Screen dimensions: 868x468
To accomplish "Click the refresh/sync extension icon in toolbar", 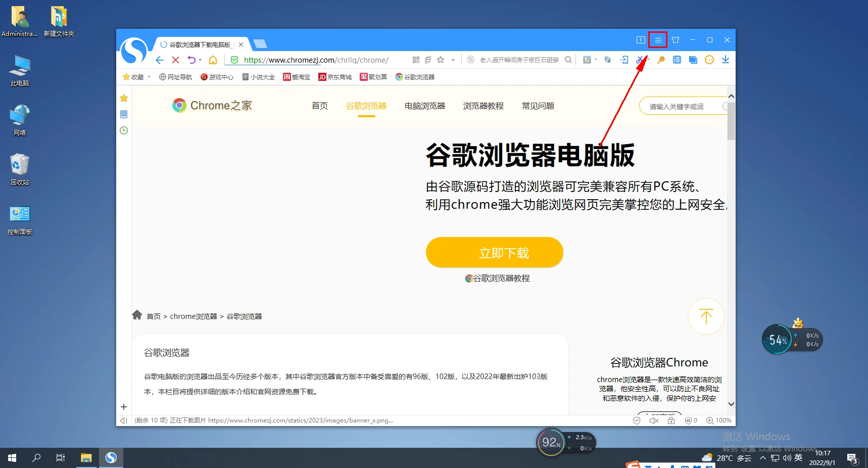I will pyautogui.click(x=608, y=60).
